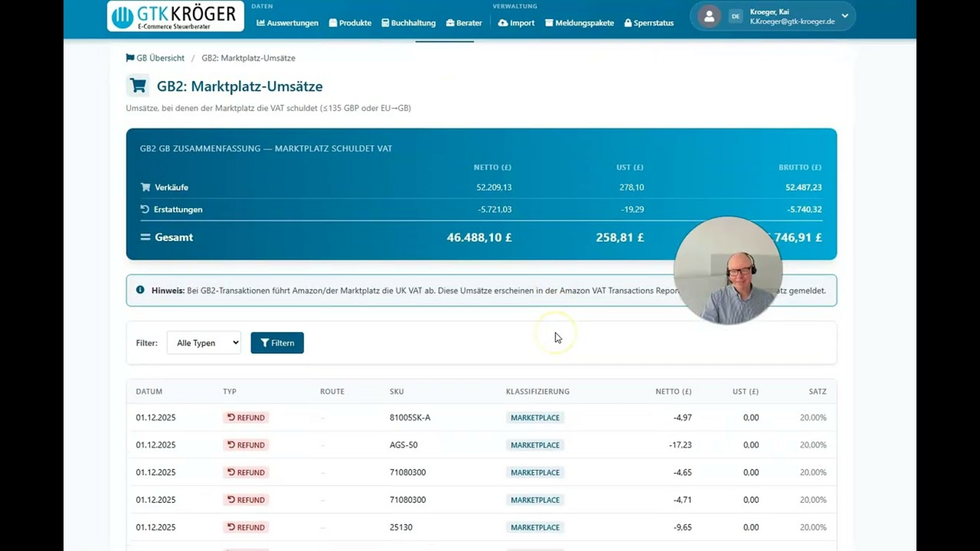Expand the user account menu chevron
The height and width of the screenshot is (551, 980).
[x=845, y=17]
